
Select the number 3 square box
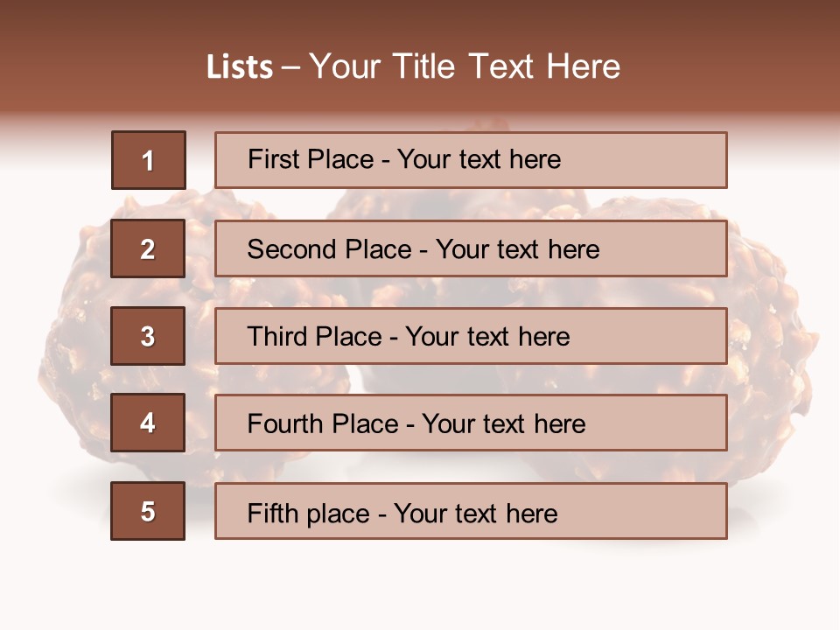148,336
